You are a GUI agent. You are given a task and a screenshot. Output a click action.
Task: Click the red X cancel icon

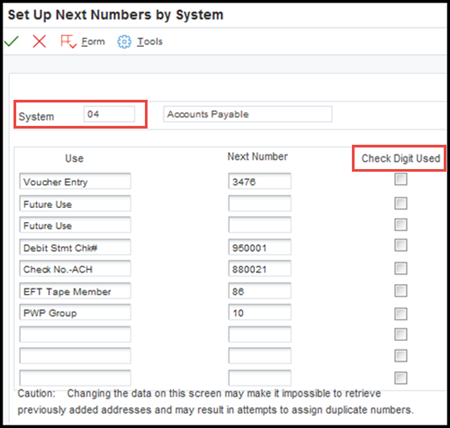coord(39,41)
